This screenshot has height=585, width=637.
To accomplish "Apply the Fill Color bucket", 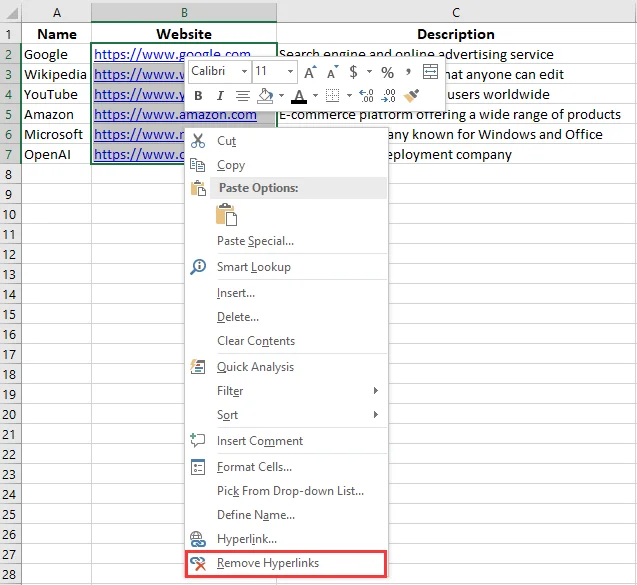I will click(x=265, y=96).
